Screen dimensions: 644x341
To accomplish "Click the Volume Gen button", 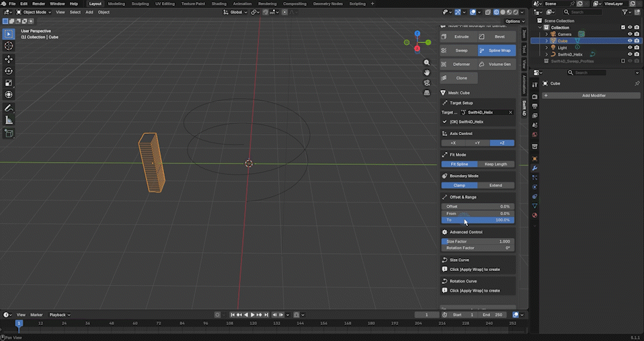I will pyautogui.click(x=497, y=64).
